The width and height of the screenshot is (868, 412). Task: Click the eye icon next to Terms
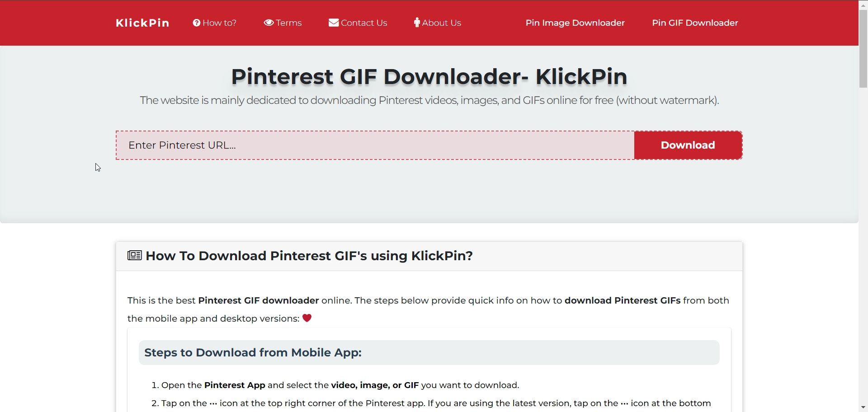(269, 23)
